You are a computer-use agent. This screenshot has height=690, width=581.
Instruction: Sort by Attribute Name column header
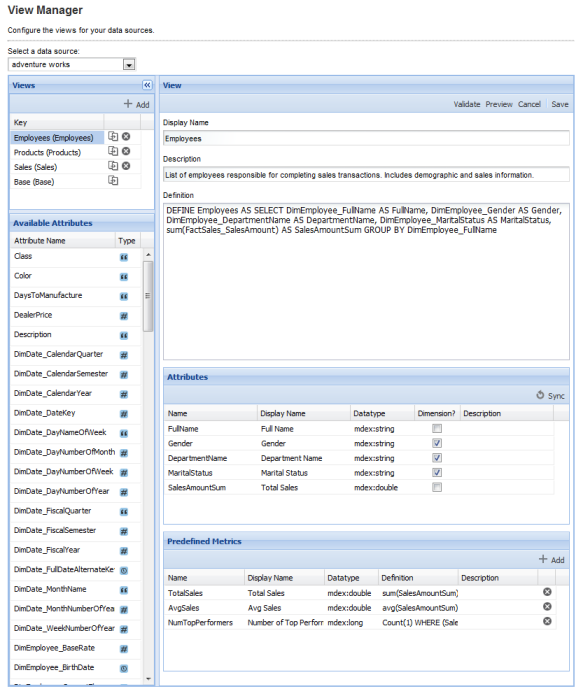point(63,241)
